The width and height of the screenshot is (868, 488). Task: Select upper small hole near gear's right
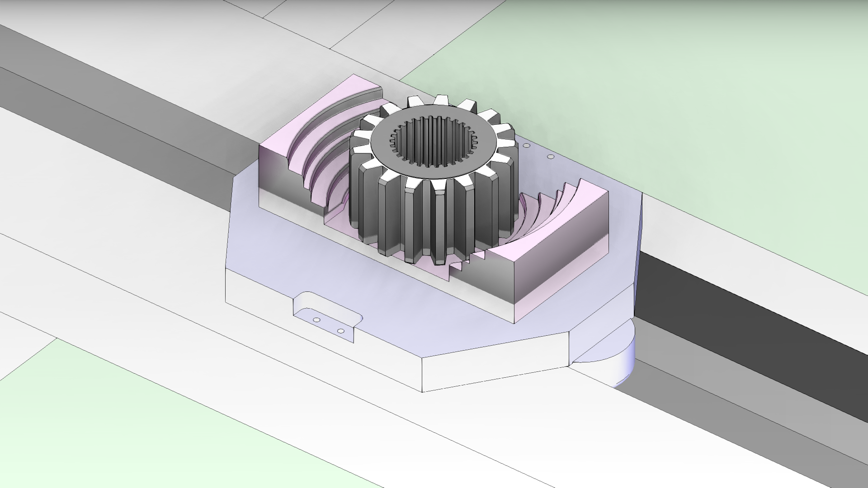[x=526, y=146]
